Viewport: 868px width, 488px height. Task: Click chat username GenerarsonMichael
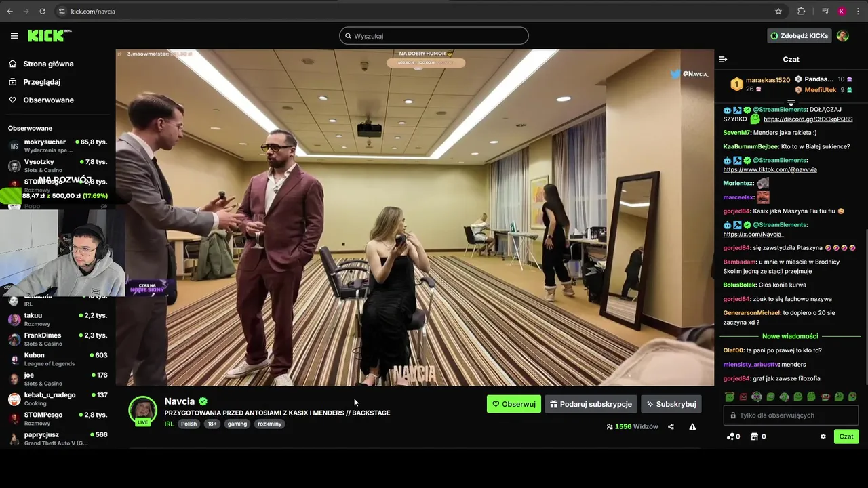[751, 313]
